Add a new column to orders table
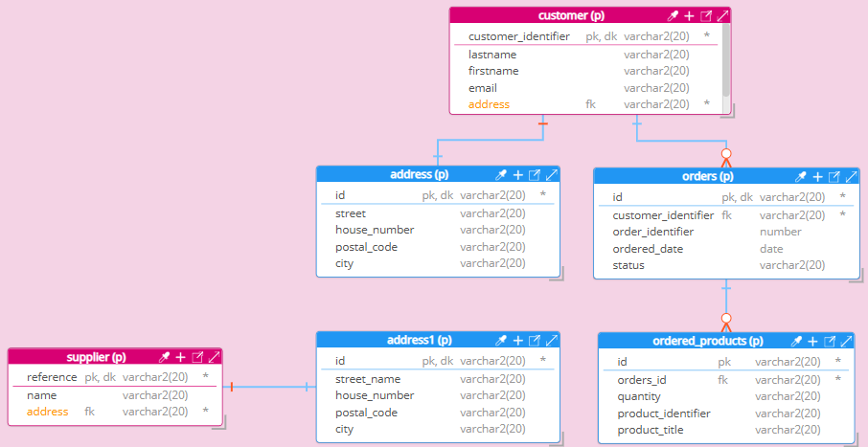868x447 pixels. [817, 177]
